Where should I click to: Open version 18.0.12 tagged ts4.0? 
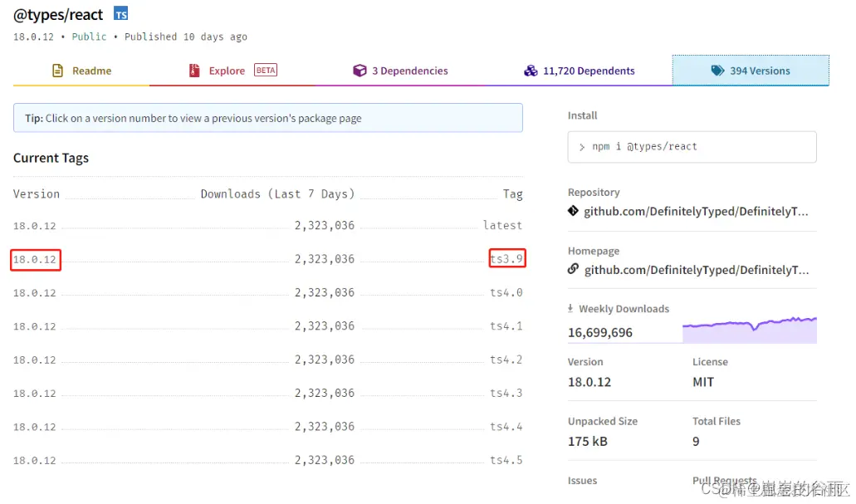tap(34, 293)
